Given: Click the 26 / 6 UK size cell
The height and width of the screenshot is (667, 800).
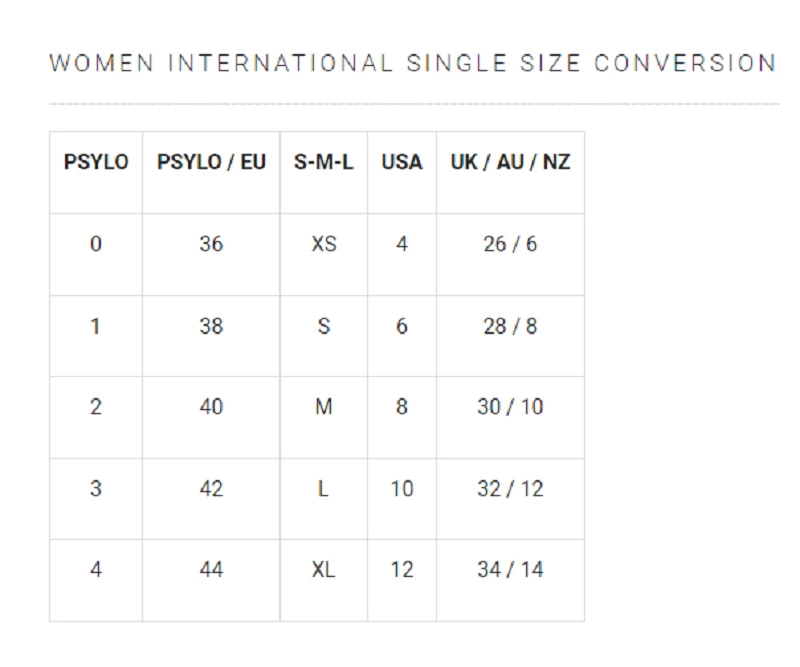Looking at the screenshot, I should click(x=510, y=244).
